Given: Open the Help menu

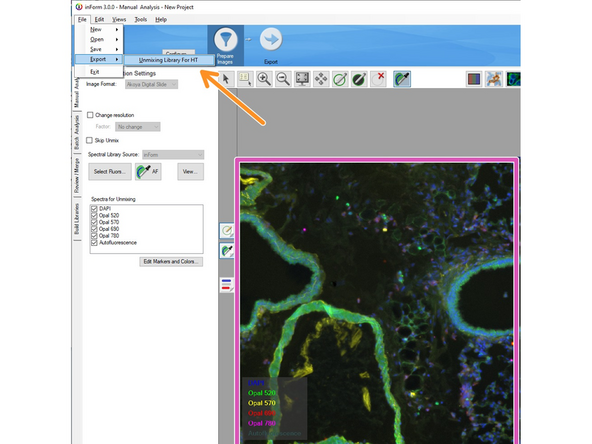Looking at the screenshot, I should click(x=161, y=19).
